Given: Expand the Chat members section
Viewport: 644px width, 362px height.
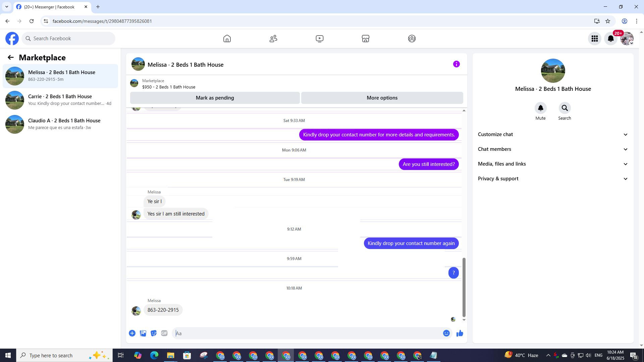Looking at the screenshot, I should coord(553,149).
